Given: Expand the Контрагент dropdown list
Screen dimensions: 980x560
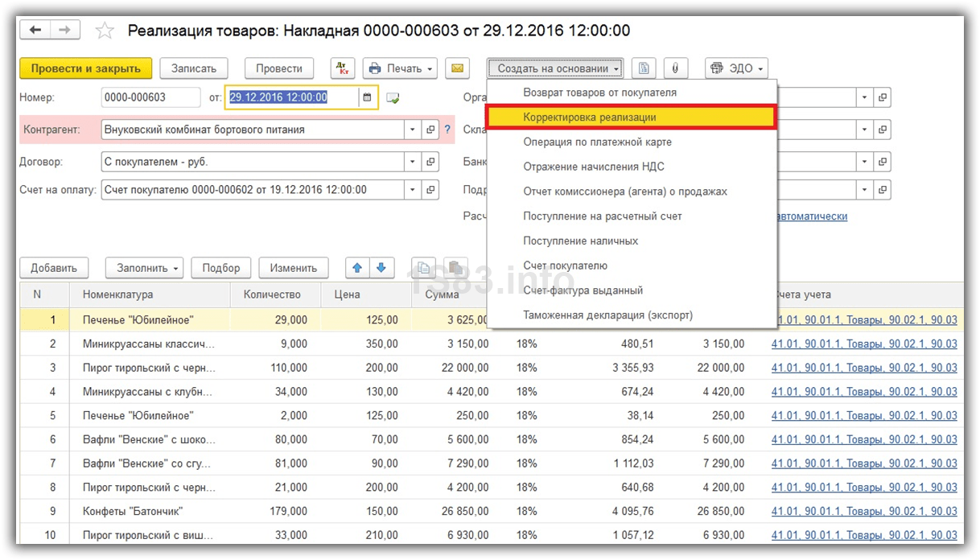Looking at the screenshot, I should pos(413,129).
